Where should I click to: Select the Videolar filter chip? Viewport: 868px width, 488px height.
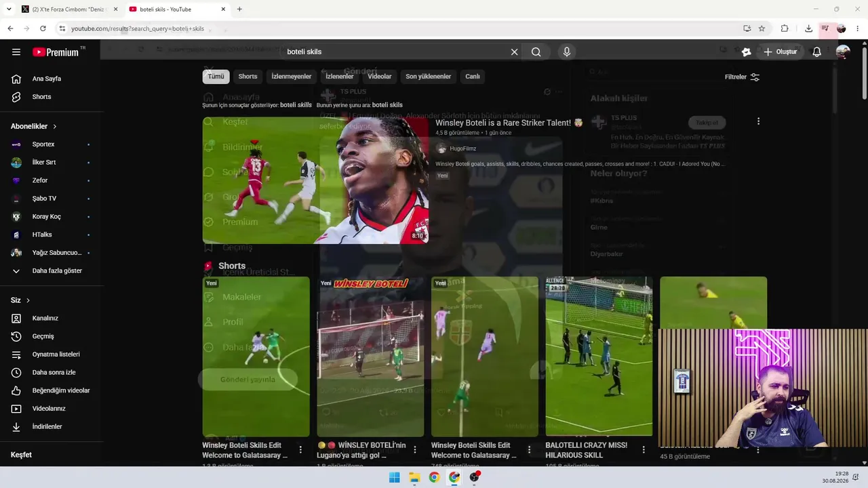point(380,77)
